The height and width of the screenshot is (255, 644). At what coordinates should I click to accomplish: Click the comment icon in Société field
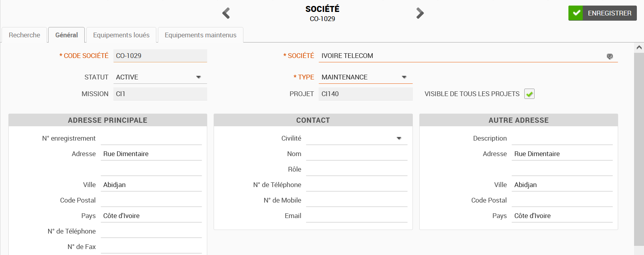610,56
